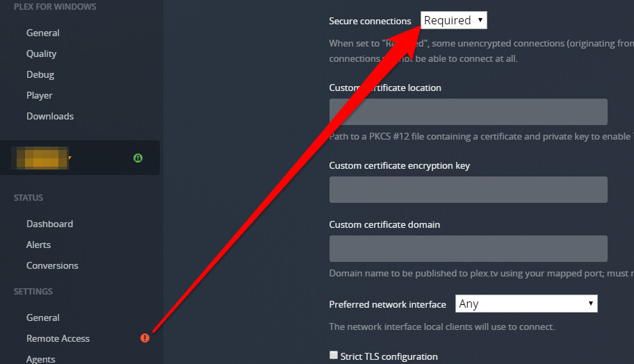
Task: Open Player settings
Action: [39, 95]
